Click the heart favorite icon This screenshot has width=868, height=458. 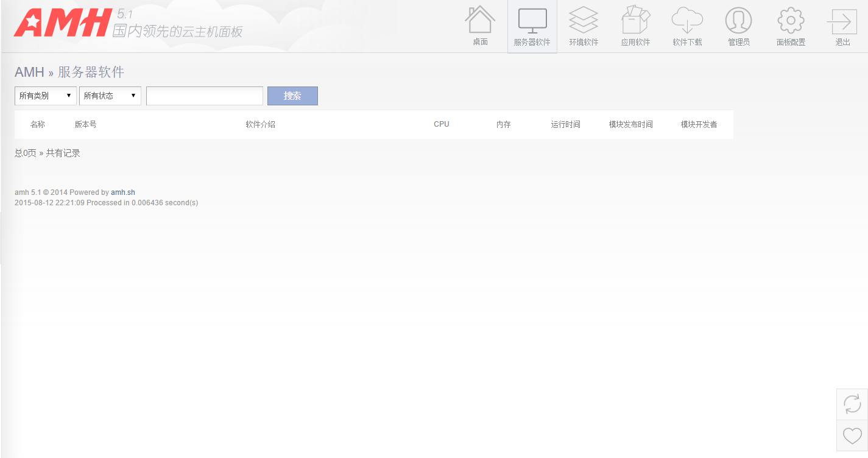(852, 435)
